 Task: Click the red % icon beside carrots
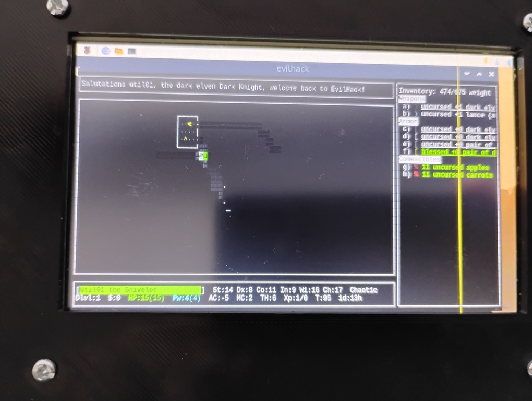point(416,174)
